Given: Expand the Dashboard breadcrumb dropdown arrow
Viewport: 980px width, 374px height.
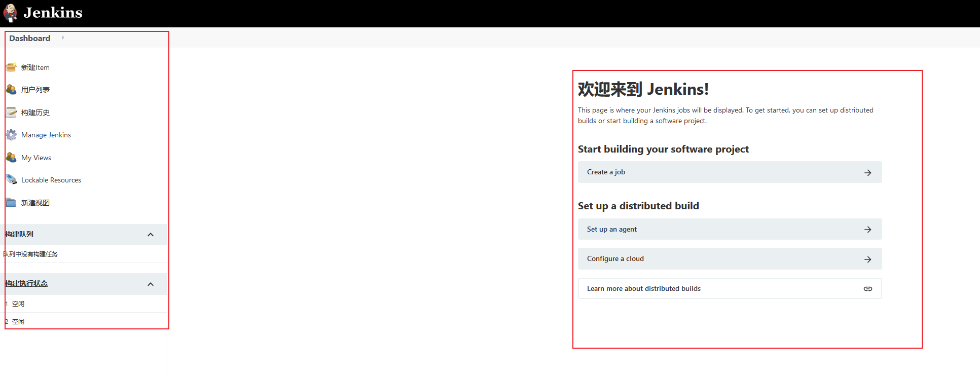Looking at the screenshot, I should click(63, 38).
